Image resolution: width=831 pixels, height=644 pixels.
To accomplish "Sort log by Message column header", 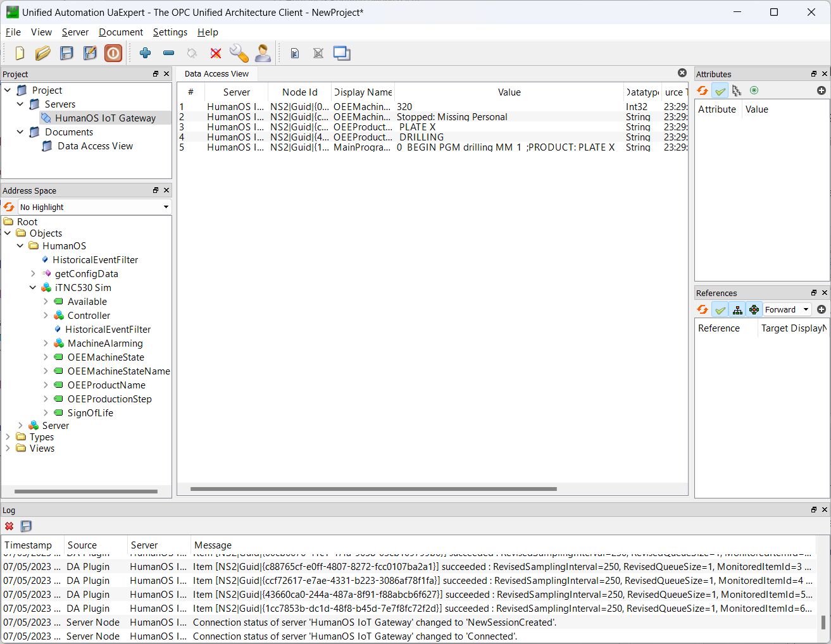I will point(503,545).
